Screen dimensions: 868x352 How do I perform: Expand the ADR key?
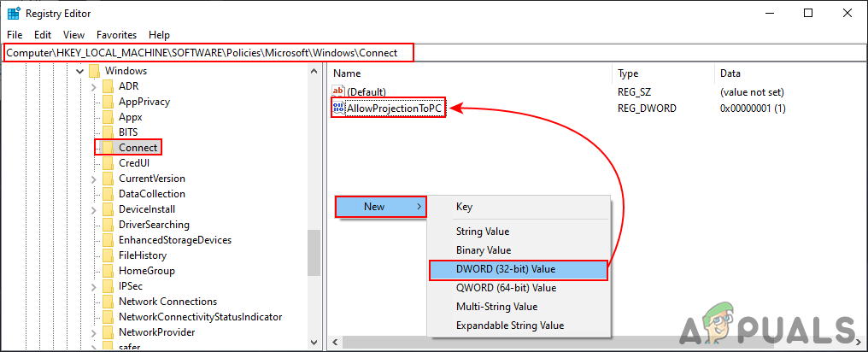tap(94, 86)
